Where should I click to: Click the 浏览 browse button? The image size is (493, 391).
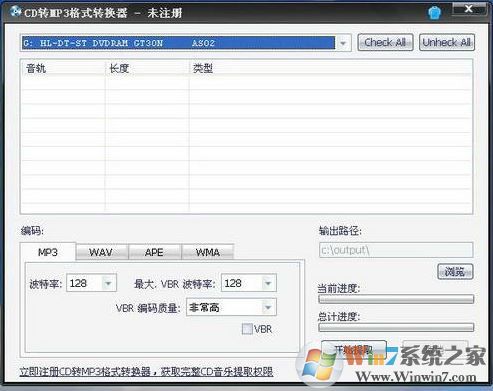[x=455, y=272]
